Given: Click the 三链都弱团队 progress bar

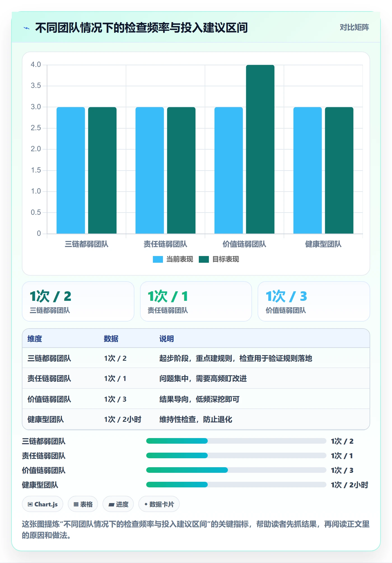Looking at the screenshot, I should point(236,441).
